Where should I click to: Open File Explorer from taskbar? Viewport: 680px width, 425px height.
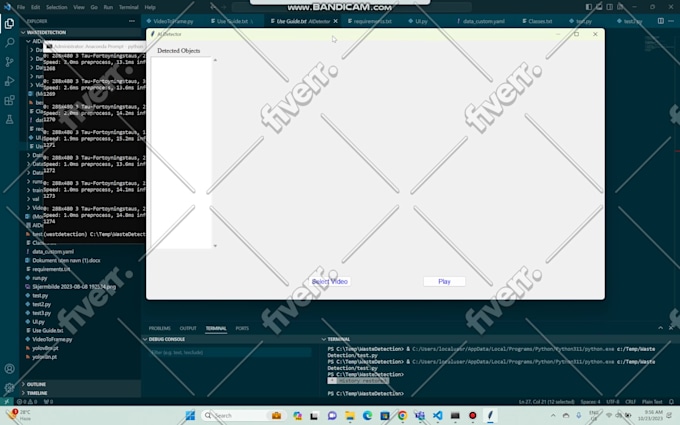point(350,415)
